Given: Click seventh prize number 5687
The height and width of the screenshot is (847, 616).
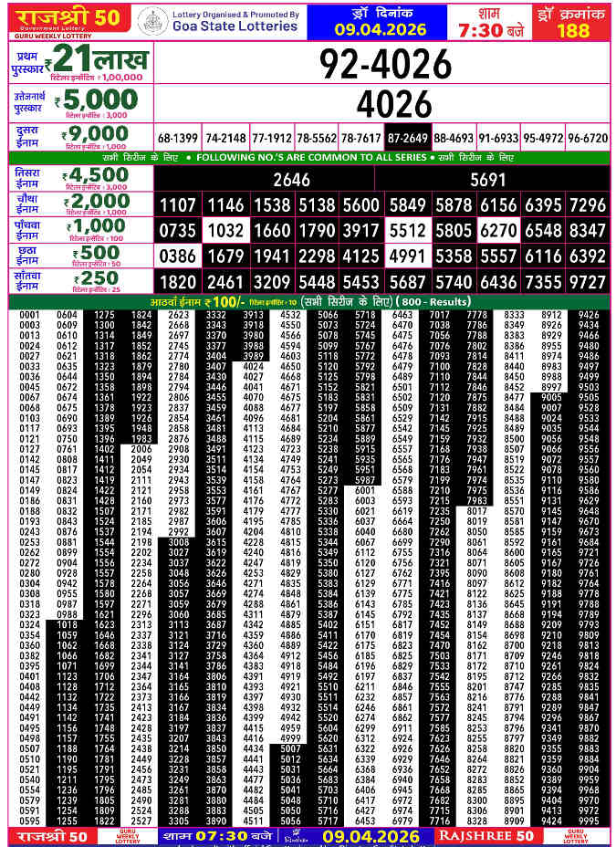Looking at the screenshot, I should [x=408, y=282].
